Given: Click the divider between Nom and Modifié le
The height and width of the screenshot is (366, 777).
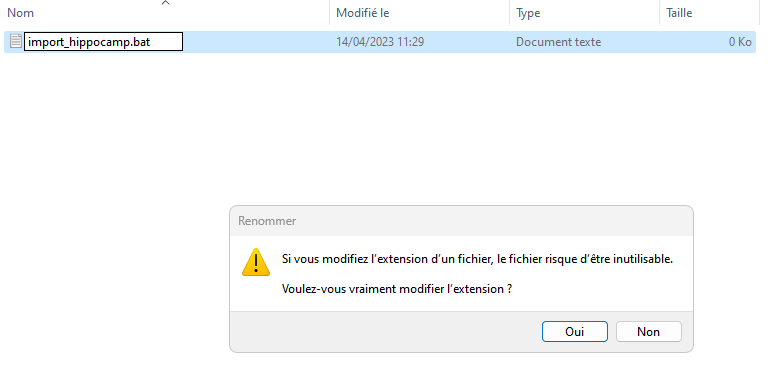Looking at the screenshot, I should [x=330, y=12].
